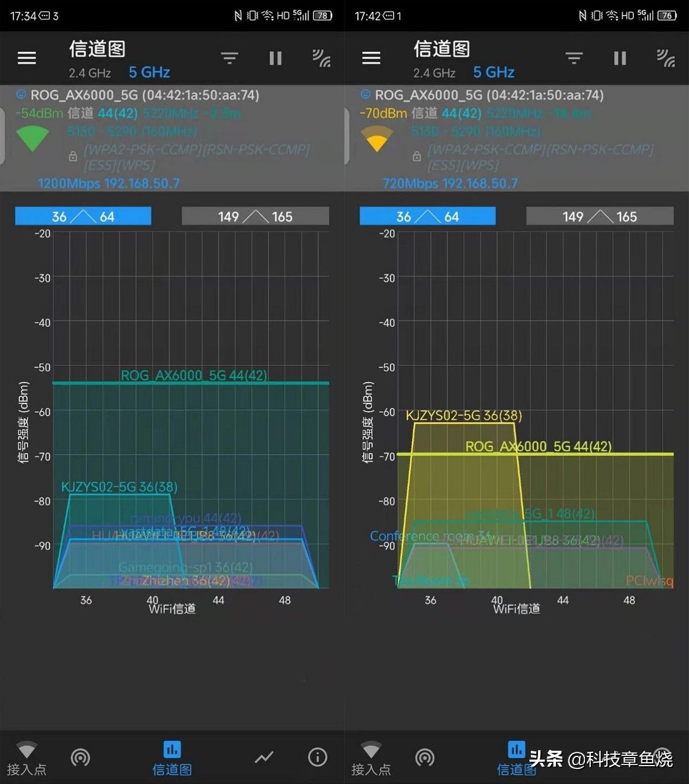Select channel range 149–165 in left screen
The width and height of the screenshot is (689, 784).
[x=255, y=216]
